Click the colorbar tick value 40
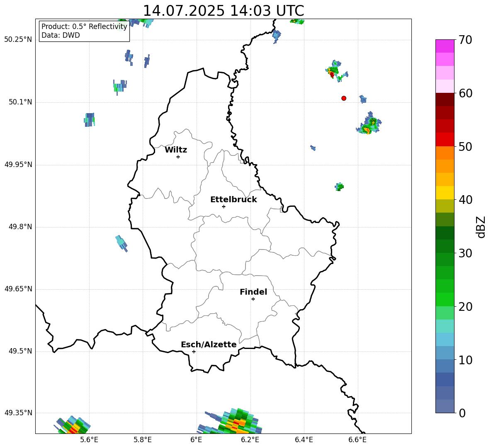491x448 pixels. pyautogui.click(x=465, y=200)
